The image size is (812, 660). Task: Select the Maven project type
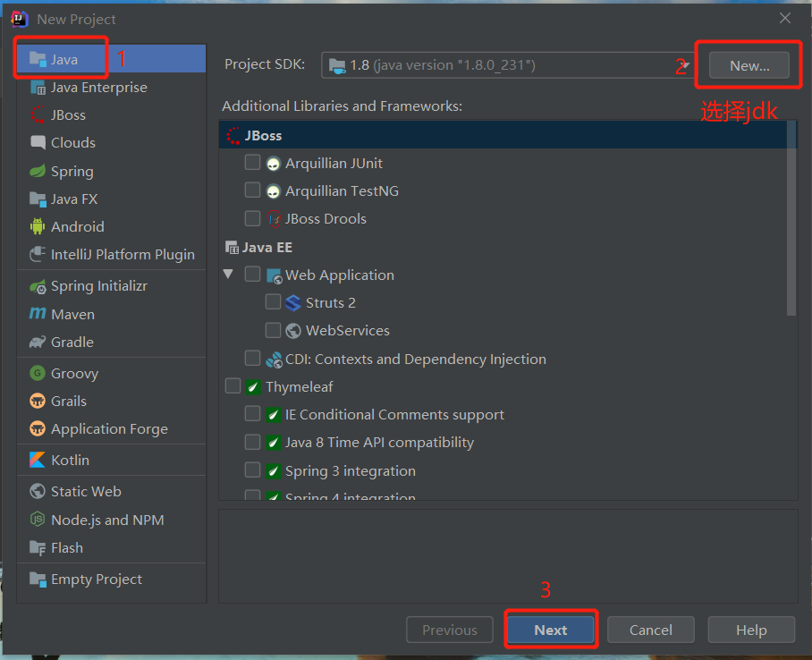point(112,314)
